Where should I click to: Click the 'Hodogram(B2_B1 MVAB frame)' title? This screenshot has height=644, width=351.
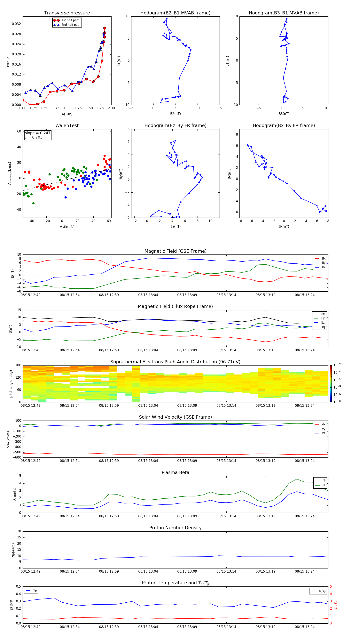coord(175,13)
